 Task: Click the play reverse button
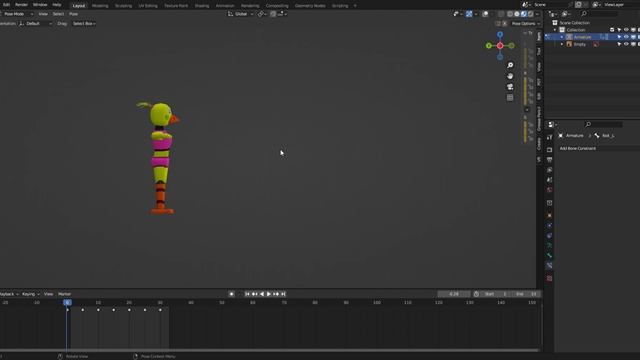262,294
